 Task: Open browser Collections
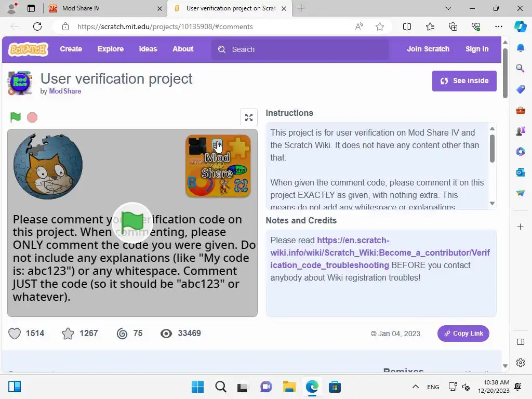pyautogui.click(x=453, y=26)
